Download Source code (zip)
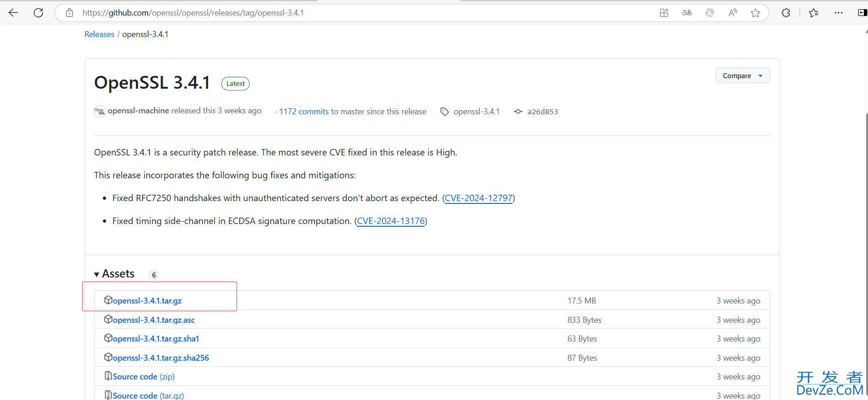The width and height of the screenshot is (868, 400). (144, 377)
